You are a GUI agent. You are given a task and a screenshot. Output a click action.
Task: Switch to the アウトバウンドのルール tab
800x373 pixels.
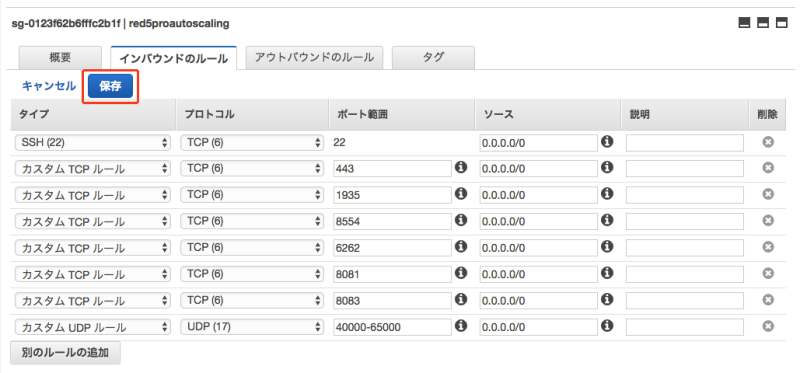tap(314, 58)
